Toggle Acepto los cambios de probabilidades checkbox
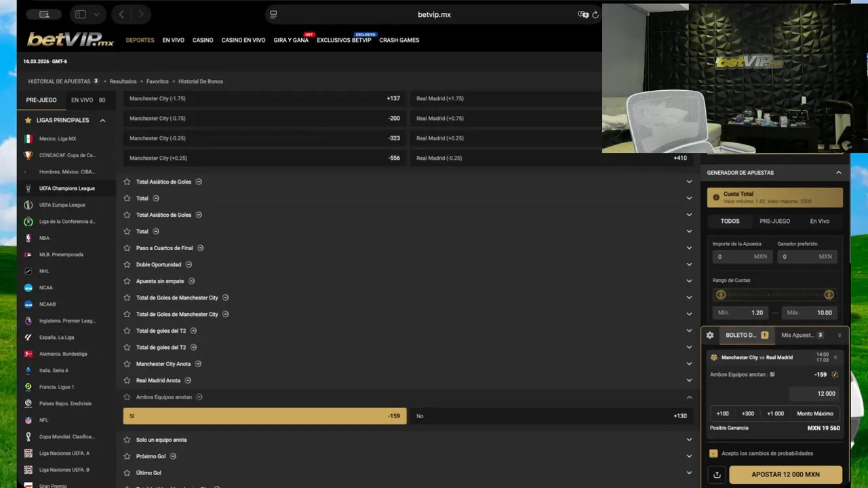Screen dimensions: 868x488 713,453
